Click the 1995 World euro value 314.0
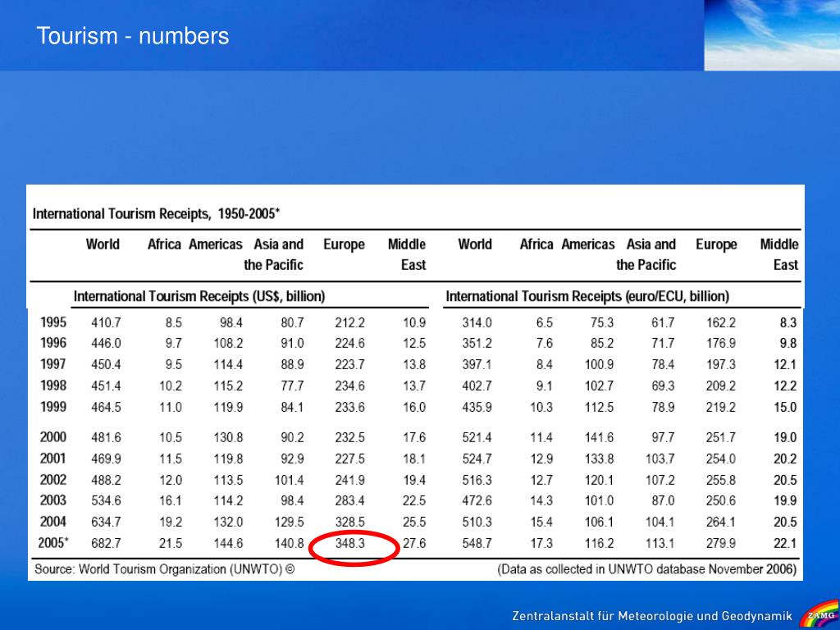Viewport: 840px width, 630px height. 477,323
